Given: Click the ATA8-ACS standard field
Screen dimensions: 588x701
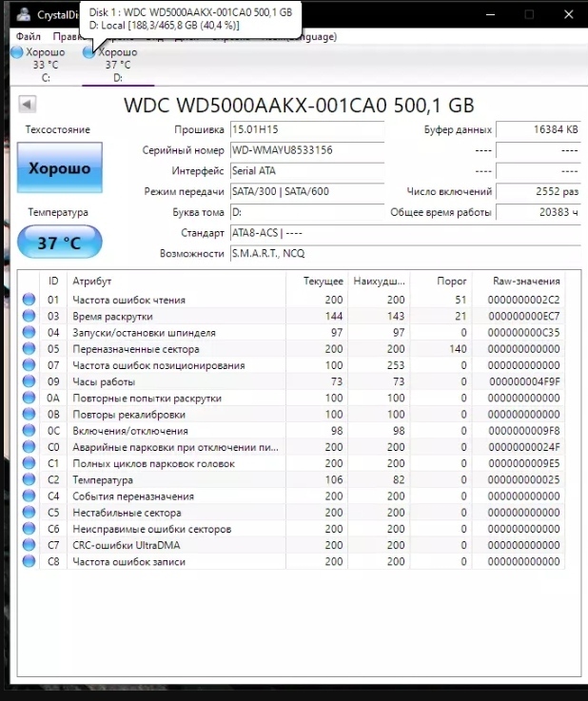Looking at the screenshot, I should pyautogui.click(x=405, y=233).
